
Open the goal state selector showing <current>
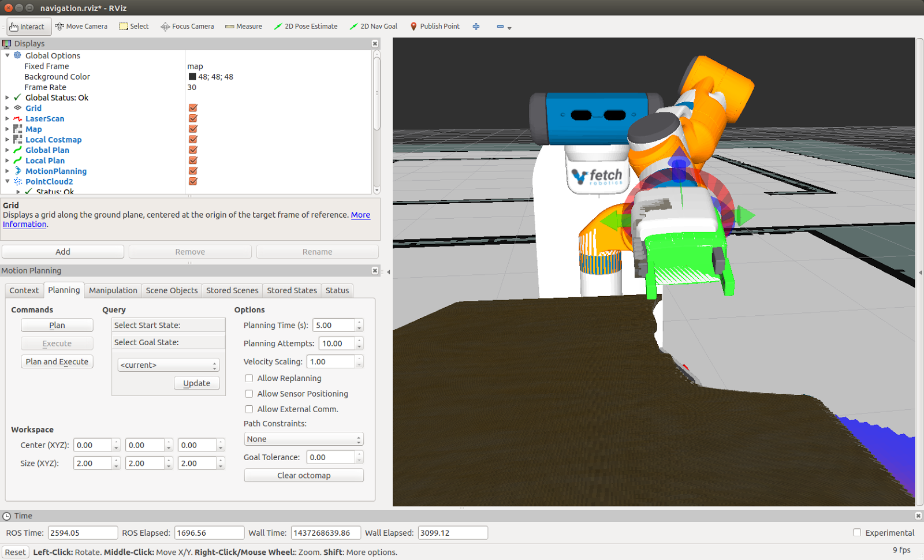tap(168, 364)
